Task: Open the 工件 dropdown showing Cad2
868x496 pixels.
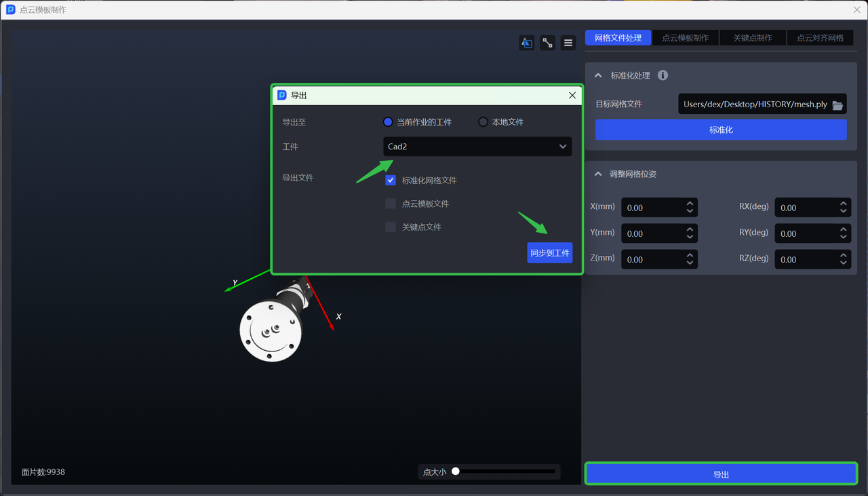Action: click(477, 147)
